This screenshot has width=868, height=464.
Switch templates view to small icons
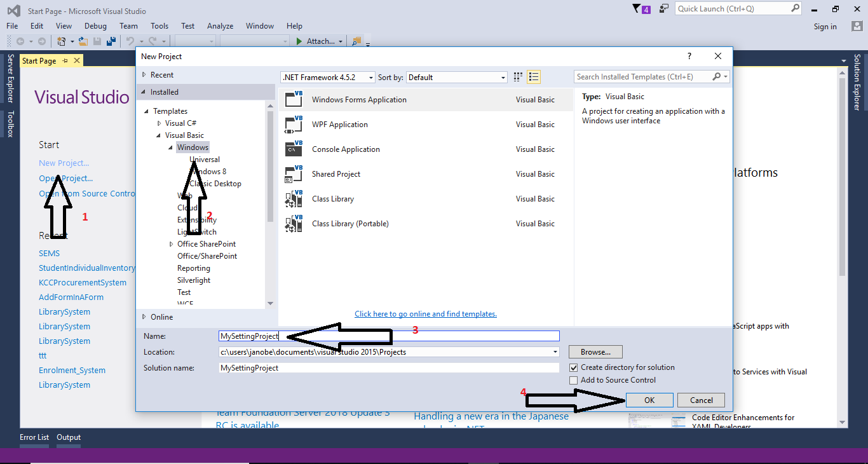518,77
